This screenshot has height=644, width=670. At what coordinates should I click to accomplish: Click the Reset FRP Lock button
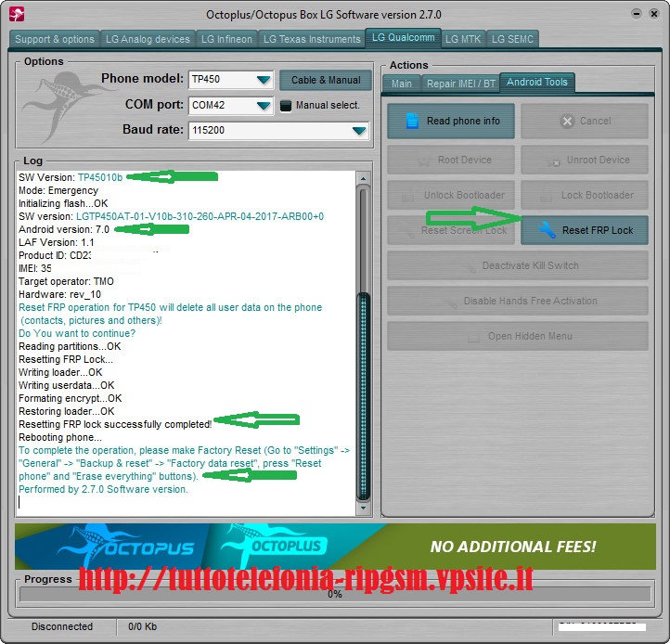click(585, 230)
